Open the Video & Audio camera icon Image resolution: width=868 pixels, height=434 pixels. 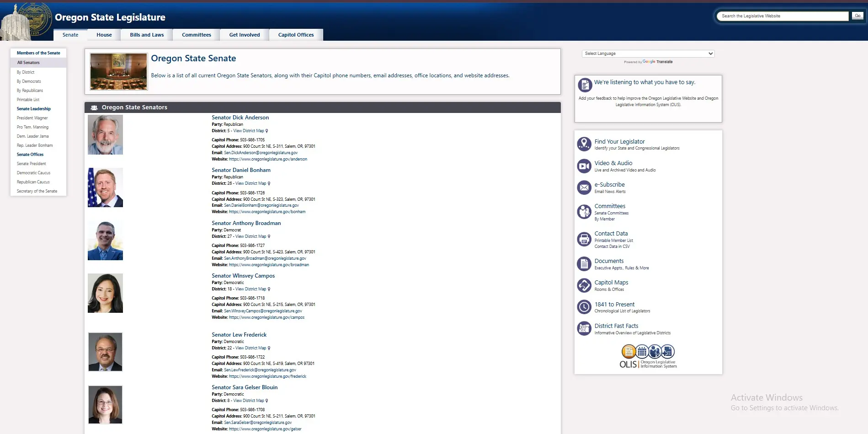coord(584,166)
